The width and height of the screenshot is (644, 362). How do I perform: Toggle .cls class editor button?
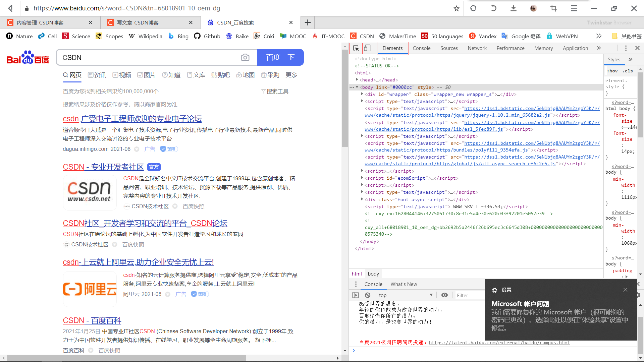(x=628, y=71)
